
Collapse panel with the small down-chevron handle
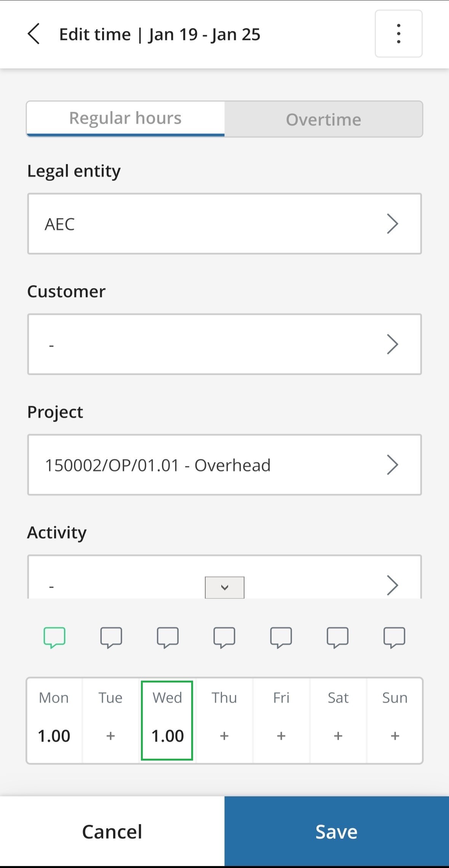[x=225, y=587]
